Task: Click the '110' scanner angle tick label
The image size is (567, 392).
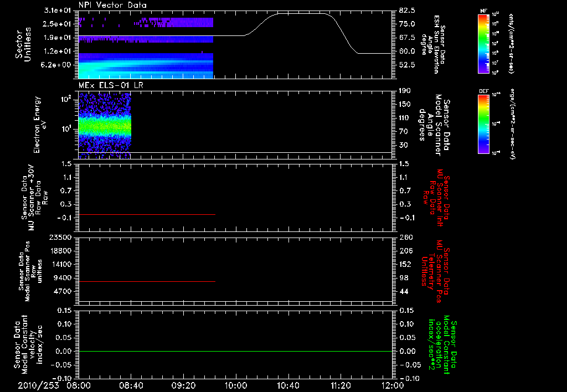Action: point(405,118)
